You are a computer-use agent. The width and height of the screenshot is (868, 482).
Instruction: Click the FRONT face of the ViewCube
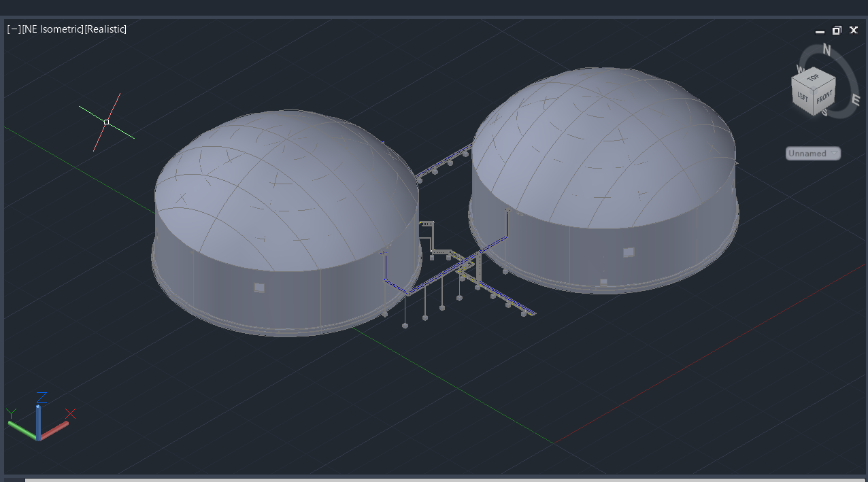click(x=824, y=97)
